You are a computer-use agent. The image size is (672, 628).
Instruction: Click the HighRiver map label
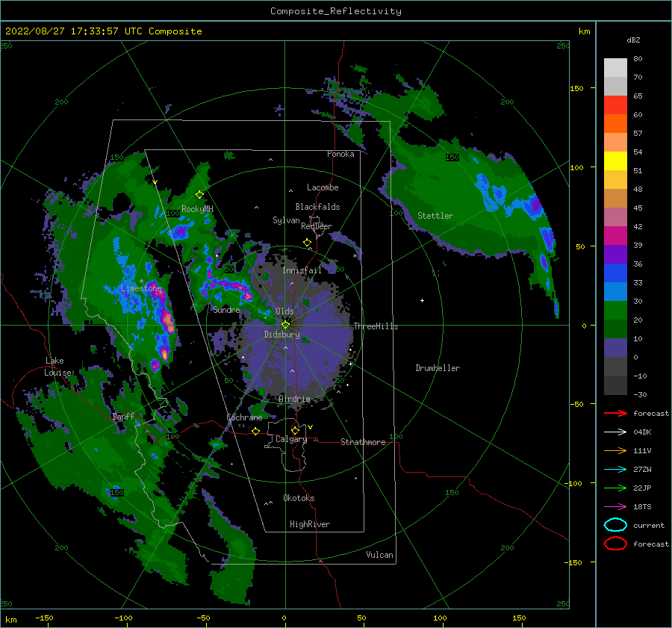(310, 524)
